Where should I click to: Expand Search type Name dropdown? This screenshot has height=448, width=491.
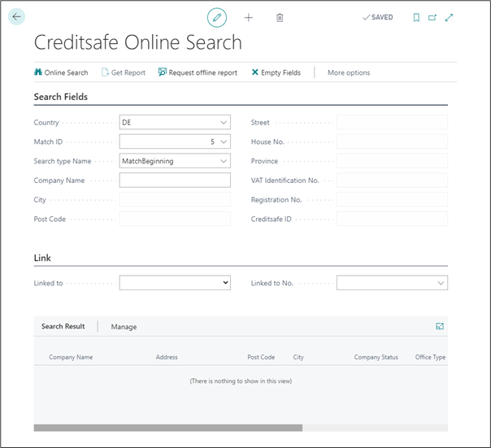224,161
